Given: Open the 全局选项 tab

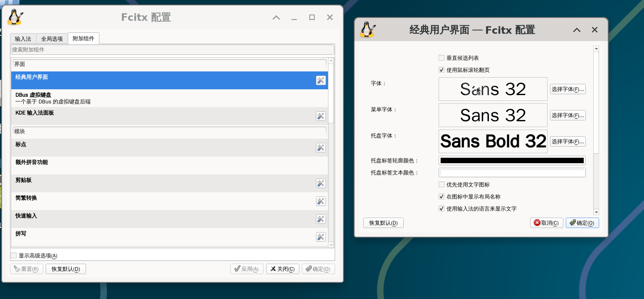Looking at the screenshot, I should point(52,39).
